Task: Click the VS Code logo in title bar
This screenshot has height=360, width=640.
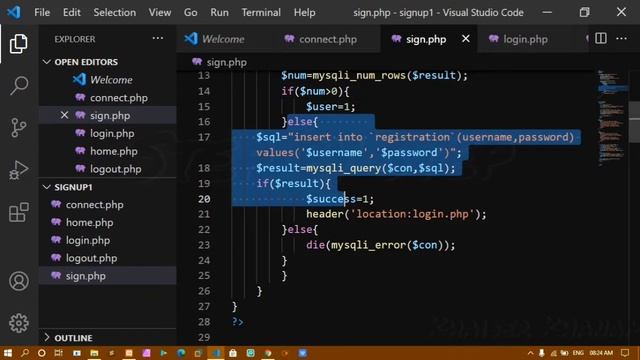Action: tap(14, 12)
